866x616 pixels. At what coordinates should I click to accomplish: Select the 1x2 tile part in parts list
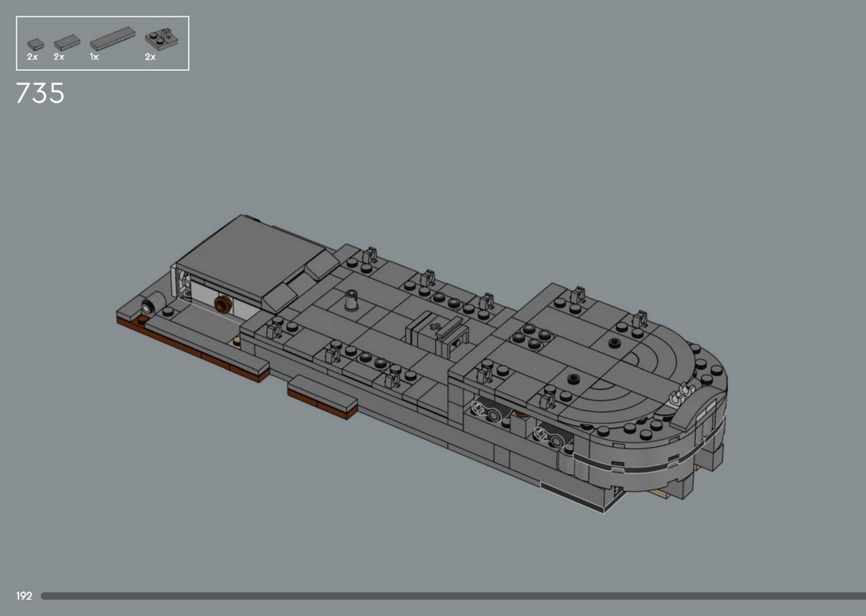(66, 43)
